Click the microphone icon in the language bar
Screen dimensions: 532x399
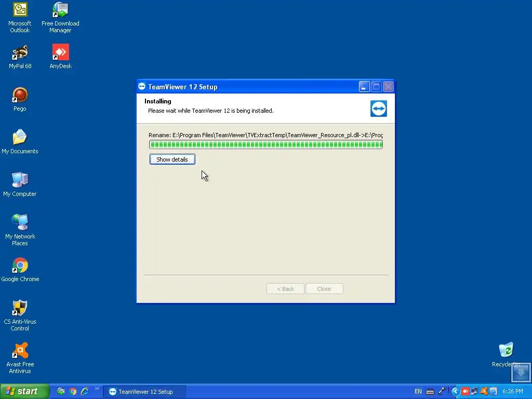point(442,391)
